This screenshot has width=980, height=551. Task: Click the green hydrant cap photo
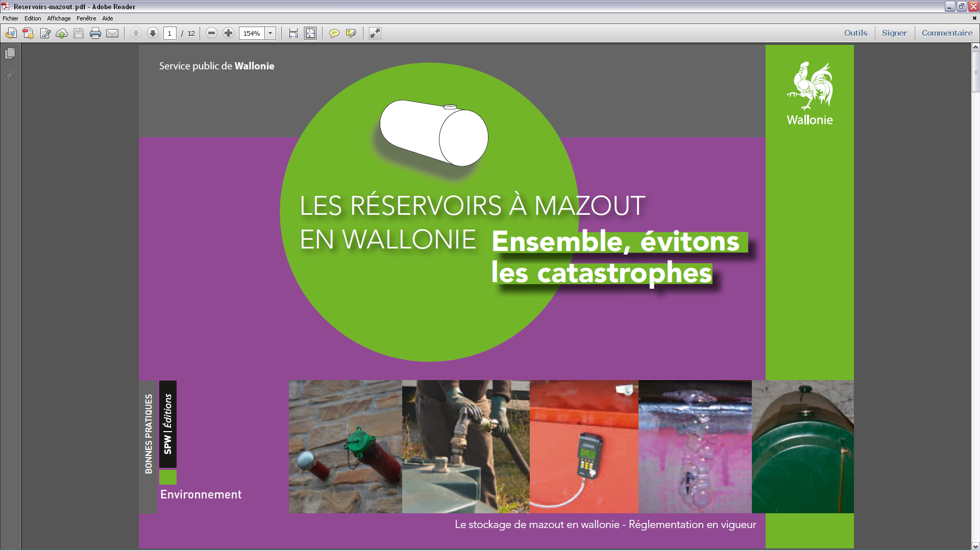click(x=346, y=446)
